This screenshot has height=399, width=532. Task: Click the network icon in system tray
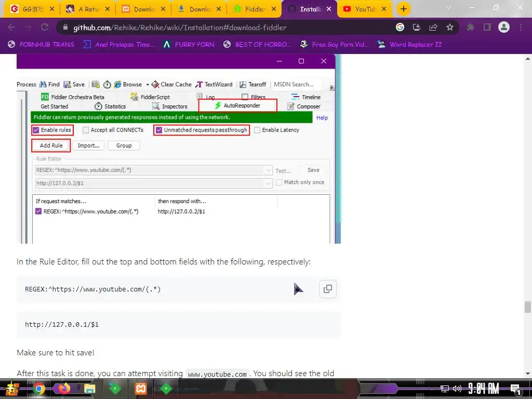(x=445, y=389)
